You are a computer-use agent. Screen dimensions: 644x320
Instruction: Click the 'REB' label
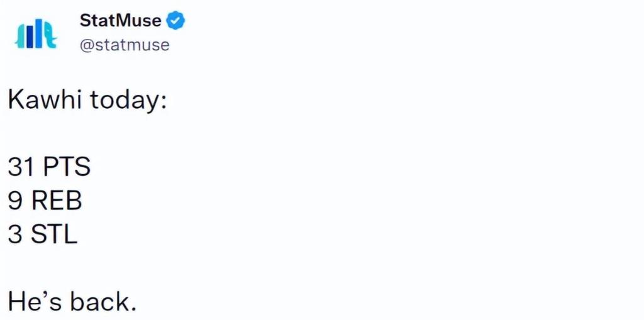[x=57, y=201]
